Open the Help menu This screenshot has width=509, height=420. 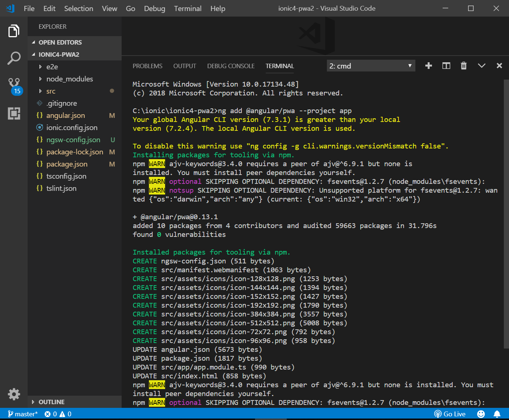[218, 8]
